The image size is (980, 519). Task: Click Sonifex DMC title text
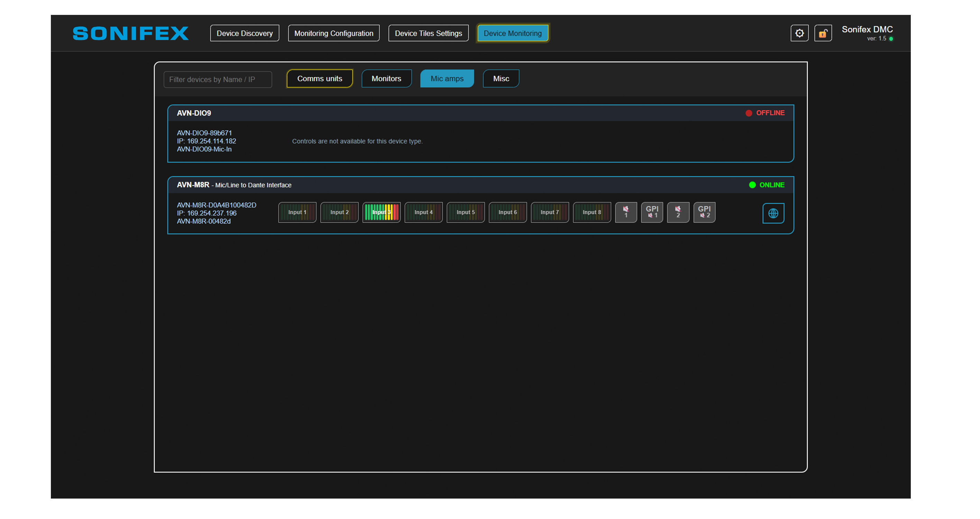[867, 29]
